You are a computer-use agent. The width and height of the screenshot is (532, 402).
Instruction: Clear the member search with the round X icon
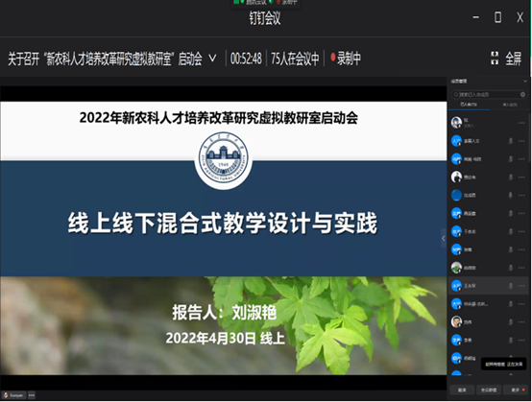click(522, 94)
